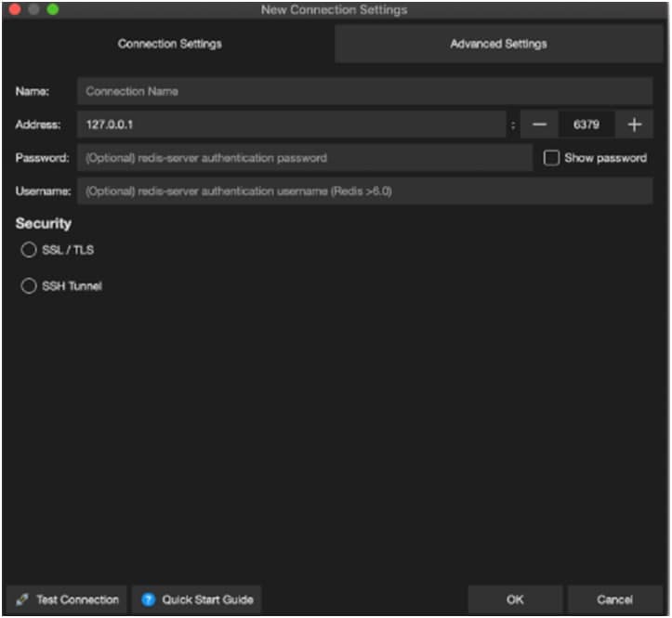Viewport: 672px width, 618px height.
Task: Focus the authentication Username field
Action: pos(364,191)
